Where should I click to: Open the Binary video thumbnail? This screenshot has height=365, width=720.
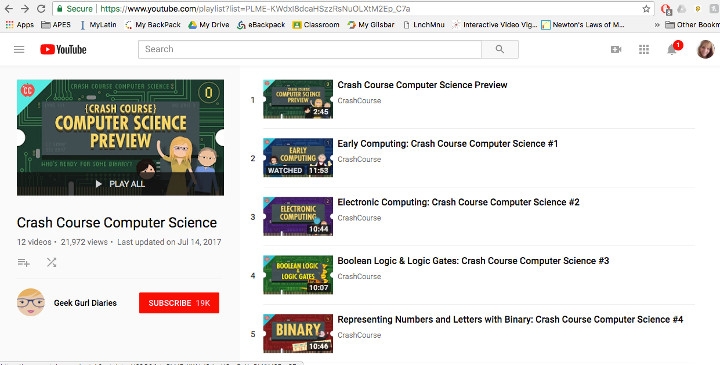pos(298,333)
